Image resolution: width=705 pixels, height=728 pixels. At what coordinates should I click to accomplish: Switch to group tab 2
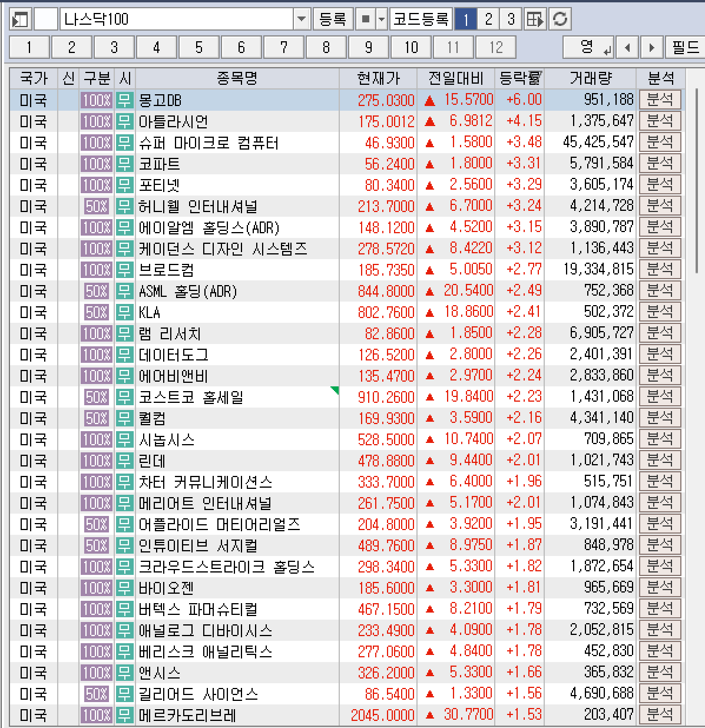[x=71, y=47]
